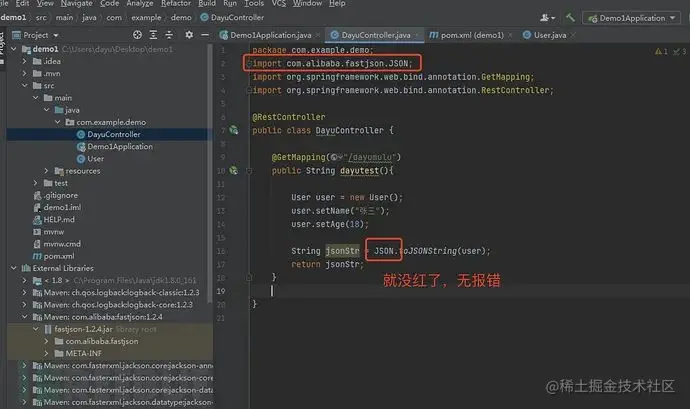
Task: Click the Collapse All icon in Project panel
Action: pos(169,35)
